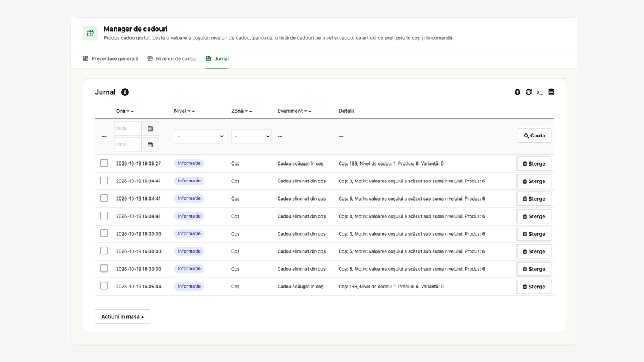Delete the 16:35:27 log entry with Sterge
Viewport: 644px width, 362px height.
click(x=534, y=163)
